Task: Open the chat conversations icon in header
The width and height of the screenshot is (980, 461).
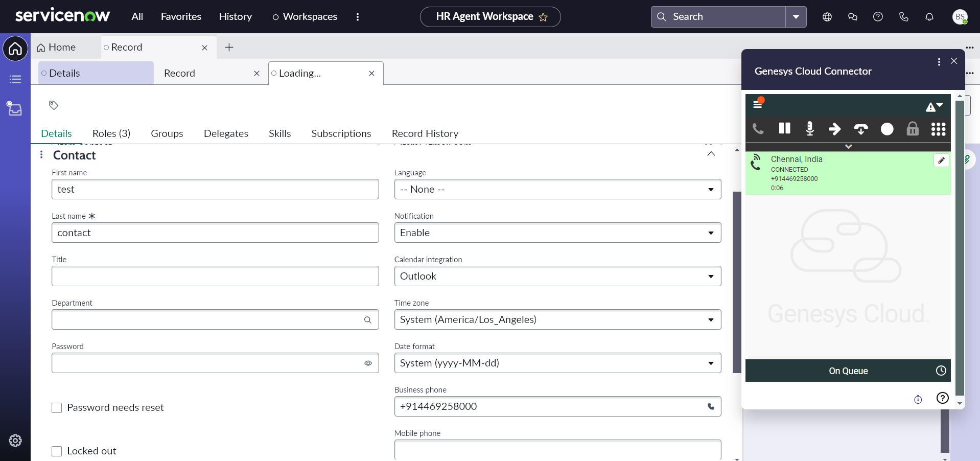Action: coord(853,17)
